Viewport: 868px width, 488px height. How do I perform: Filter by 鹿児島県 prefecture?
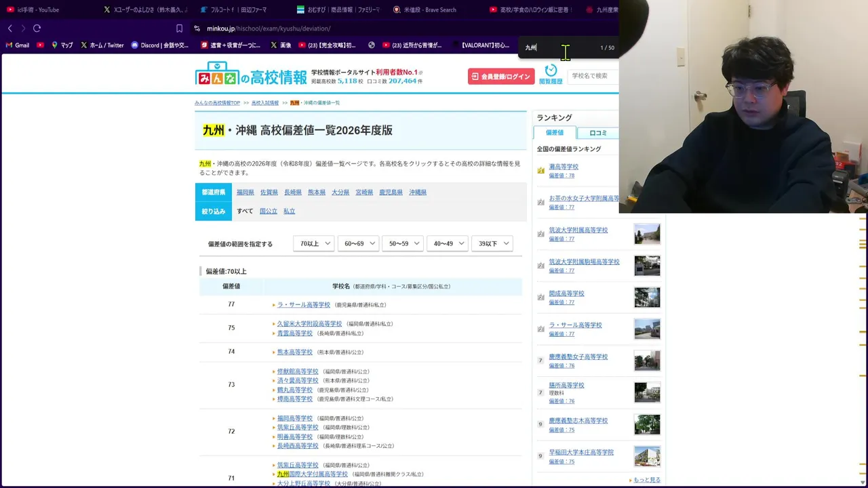[391, 192]
